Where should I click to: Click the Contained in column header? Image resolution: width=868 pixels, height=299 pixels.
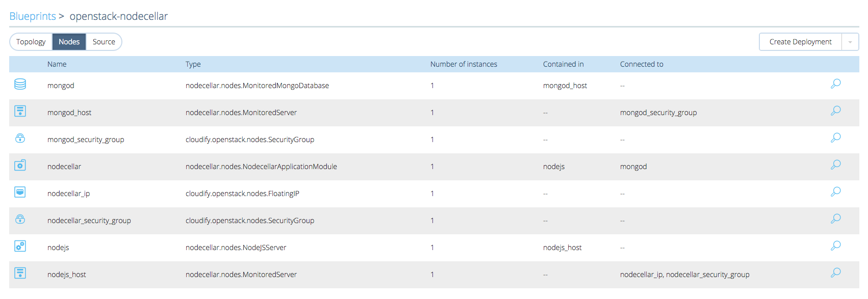pyautogui.click(x=564, y=64)
